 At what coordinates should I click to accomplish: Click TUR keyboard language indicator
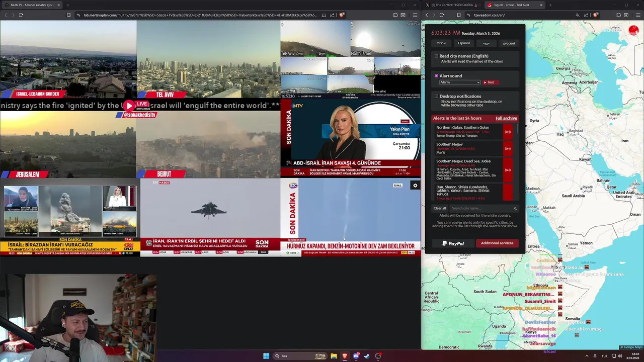604,356
